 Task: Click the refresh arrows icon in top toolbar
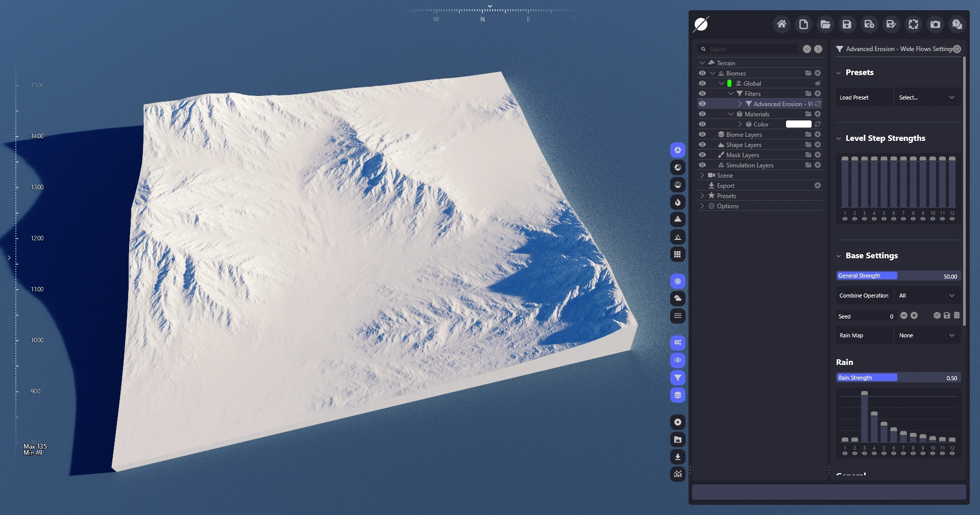pos(913,24)
